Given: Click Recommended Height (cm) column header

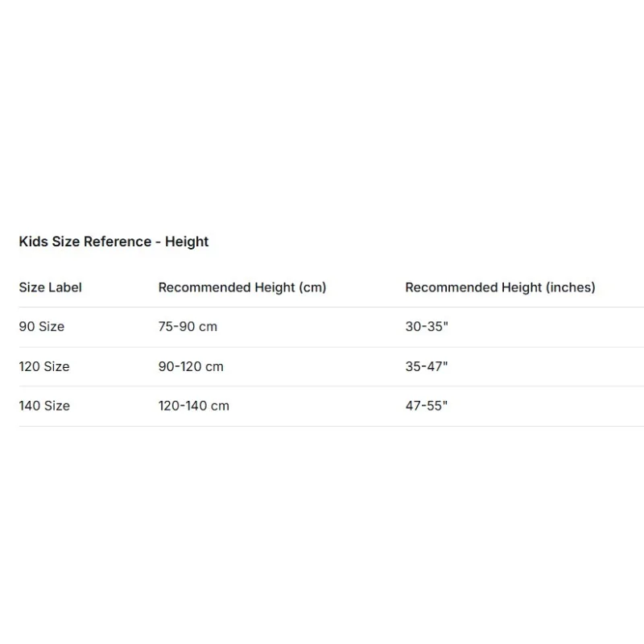Looking at the screenshot, I should point(242,287).
